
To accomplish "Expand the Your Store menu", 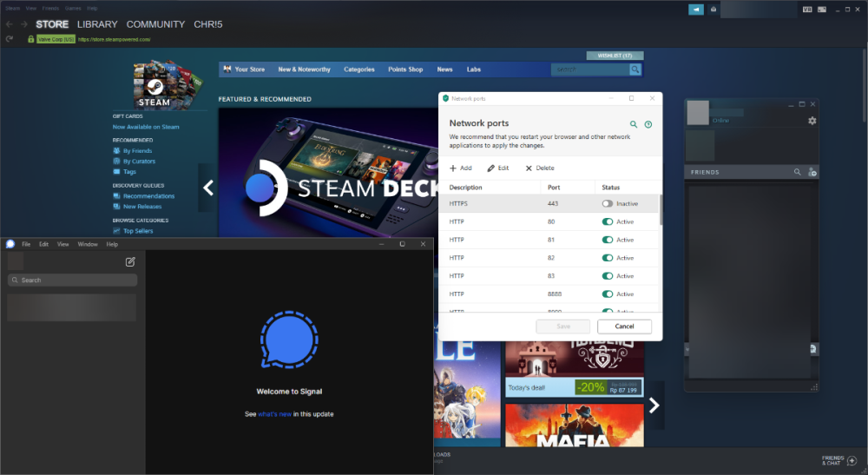I will pyautogui.click(x=249, y=69).
